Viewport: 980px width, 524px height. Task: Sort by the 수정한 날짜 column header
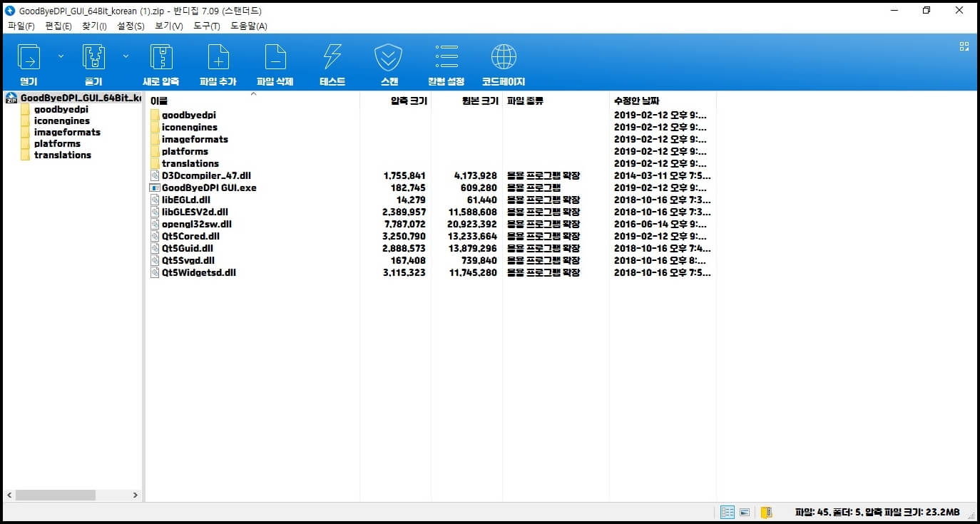click(x=663, y=101)
